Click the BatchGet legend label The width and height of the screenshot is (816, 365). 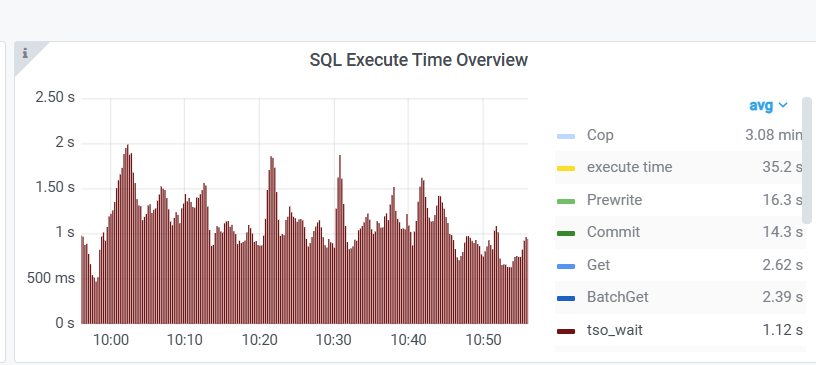[x=618, y=297]
